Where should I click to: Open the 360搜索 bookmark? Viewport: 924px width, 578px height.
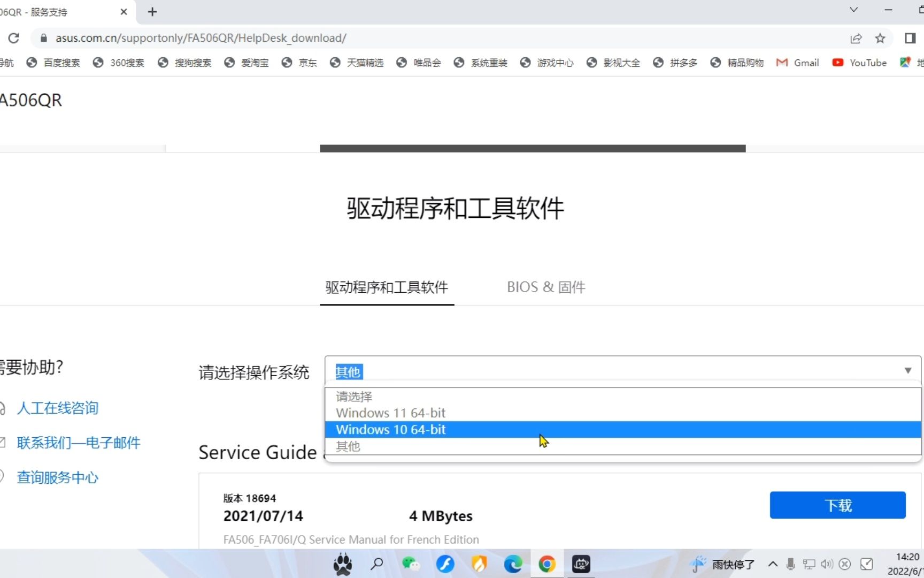tap(118, 63)
